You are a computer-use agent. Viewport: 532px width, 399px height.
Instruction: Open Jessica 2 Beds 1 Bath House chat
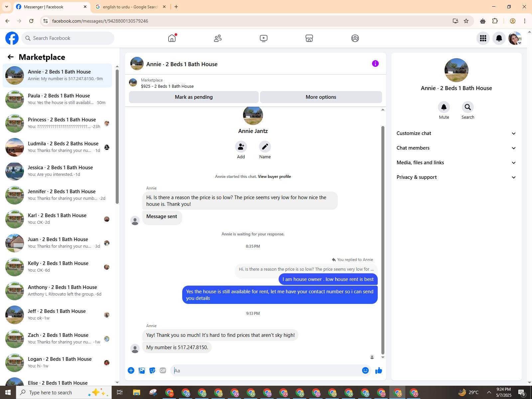point(57,171)
